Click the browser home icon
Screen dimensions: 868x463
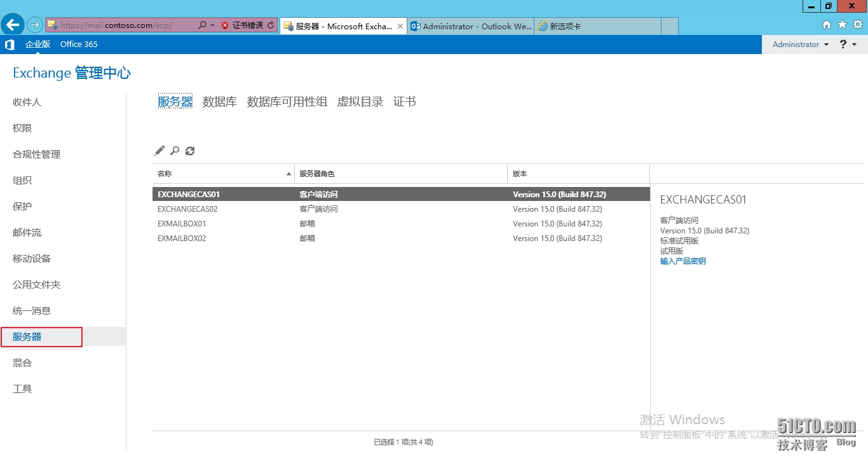tap(827, 24)
